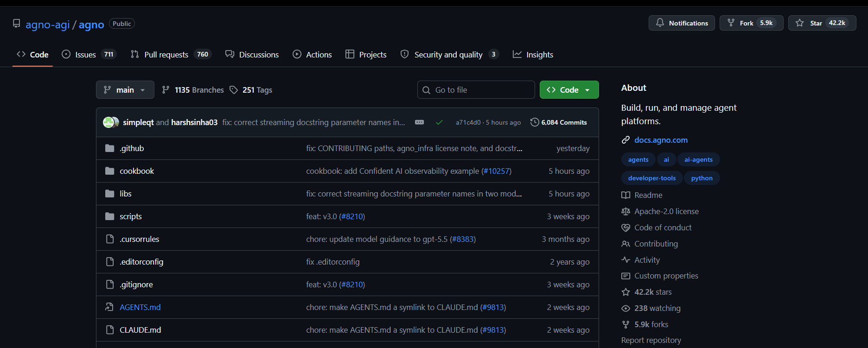
Task: Select the python topic tag
Action: tap(702, 178)
